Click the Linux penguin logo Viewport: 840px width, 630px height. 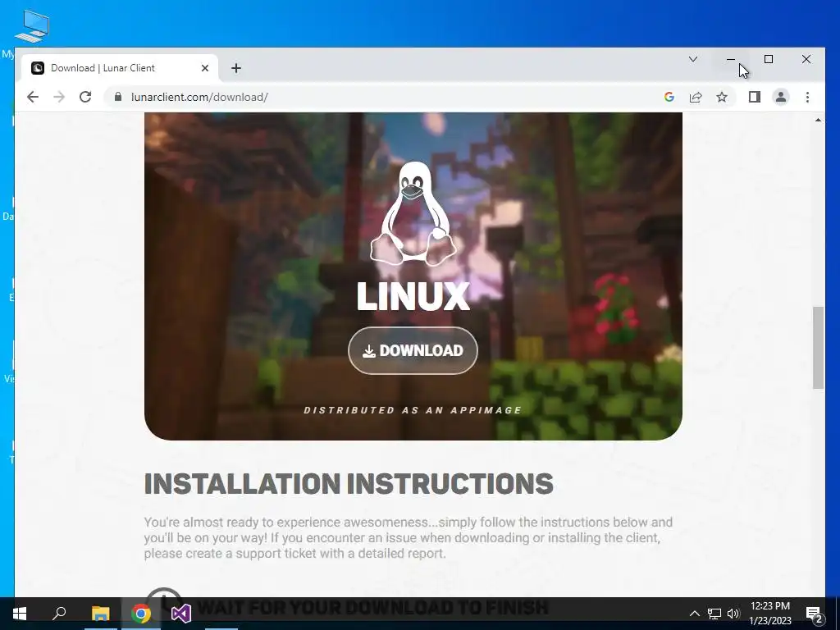click(413, 213)
